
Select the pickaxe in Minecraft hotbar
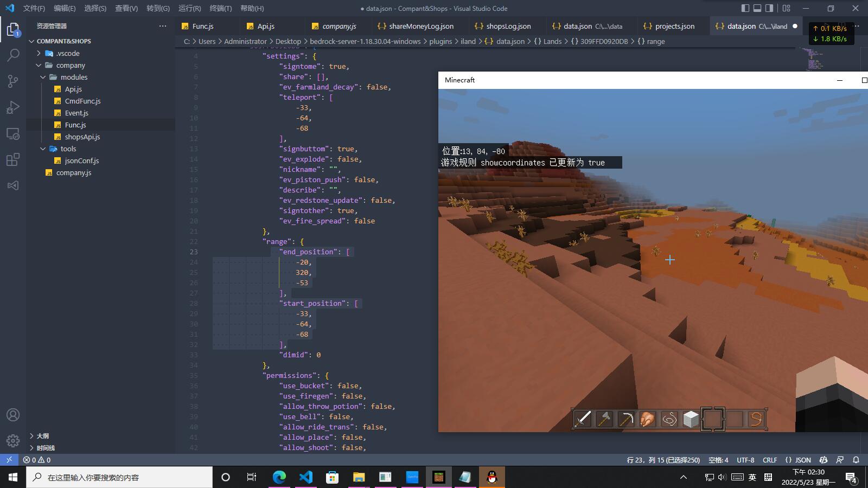click(x=626, y=419)
